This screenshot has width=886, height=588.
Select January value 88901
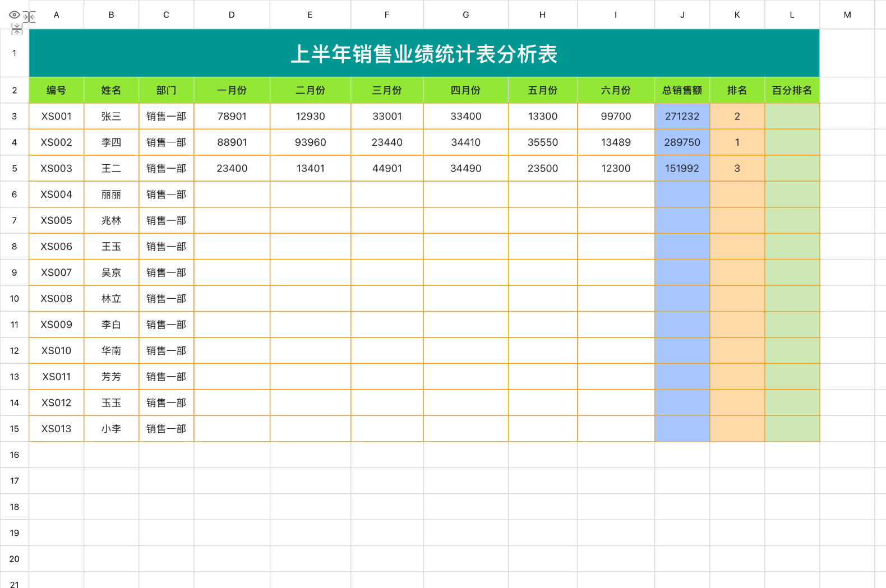[232, 142]
